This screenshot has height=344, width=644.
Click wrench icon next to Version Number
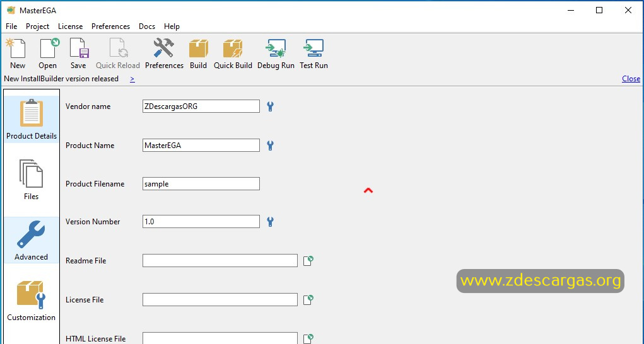click(270, 222)
